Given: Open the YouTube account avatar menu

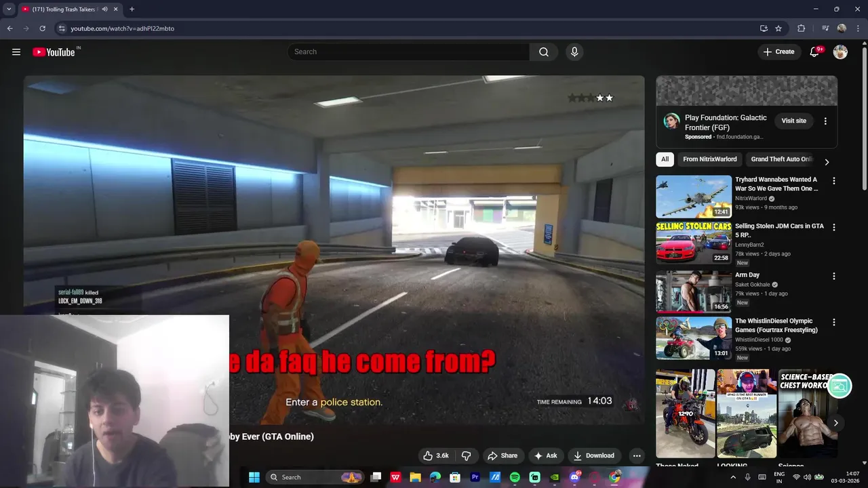Looking at the screenshot, I should [840, 52].
